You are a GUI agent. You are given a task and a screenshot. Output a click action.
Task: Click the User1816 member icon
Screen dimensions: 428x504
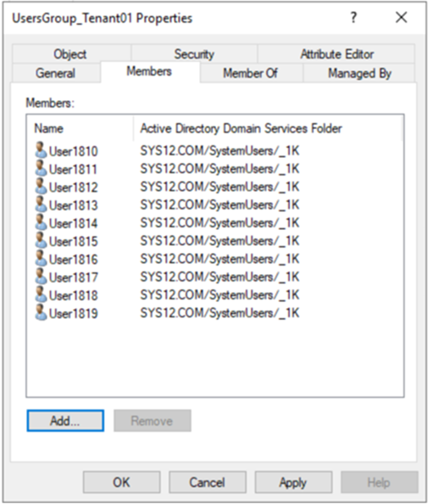pos(41,258)
